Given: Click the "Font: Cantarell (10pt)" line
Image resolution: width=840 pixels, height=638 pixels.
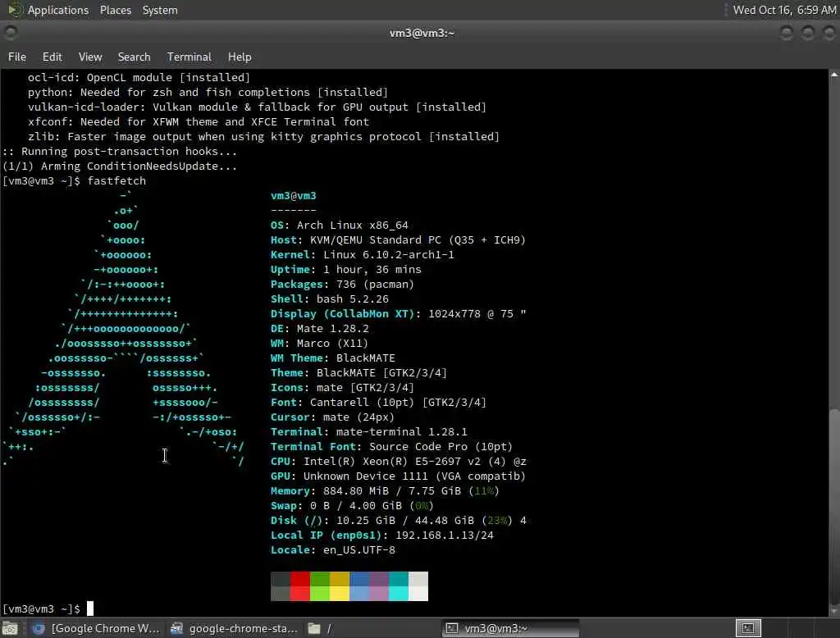Looking at the screenshot, I should [x=378, y=403].
